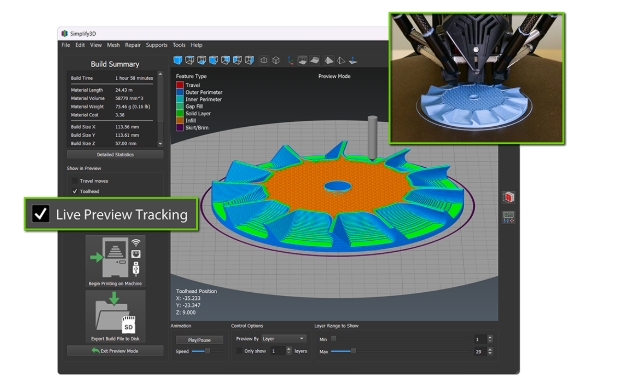Toggle the XYZ coordinate axes icon
Image resolution: width=622 pixels, height=376 pixels.
pos(290,60)
